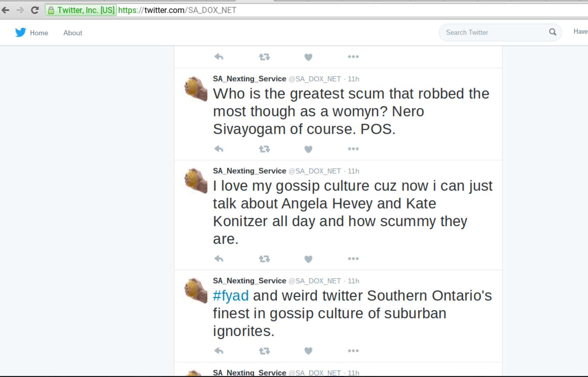Retweet icon on topmost partial tweet
Screen dimensions: 588x377
pos(264,57)
